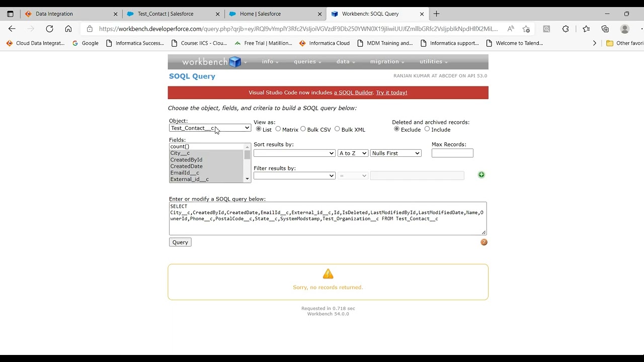Open the Object dropdown Test_Contact__c

(210, 128)
